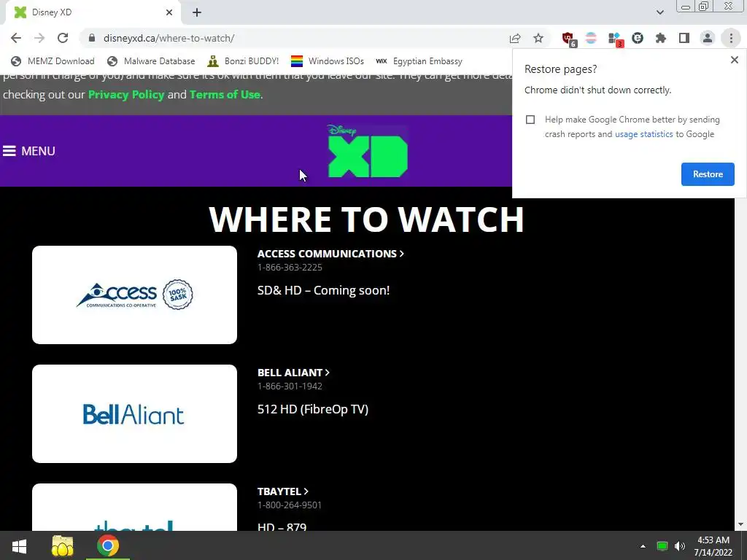Screen dimensions: 747x560
Task: Share this page icon in address bar
Action: point(515,38)
